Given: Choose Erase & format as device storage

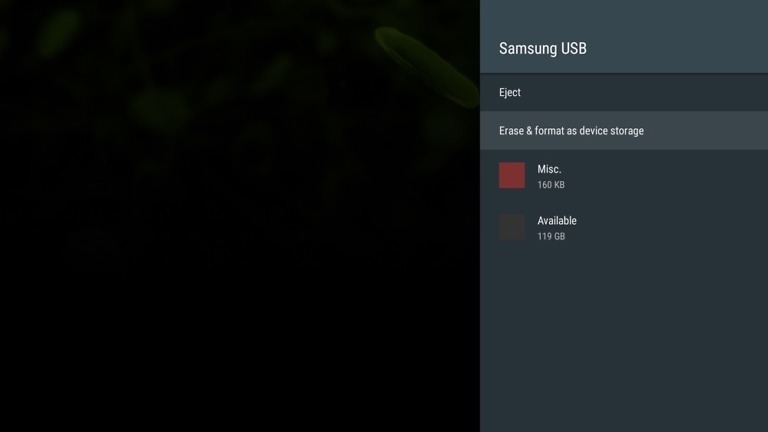Looking at the screenshot, I should point(623,131).
